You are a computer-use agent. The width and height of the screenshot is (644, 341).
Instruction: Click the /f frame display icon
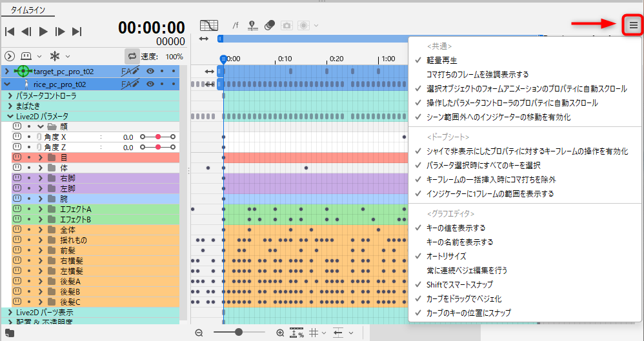[236, 25]
